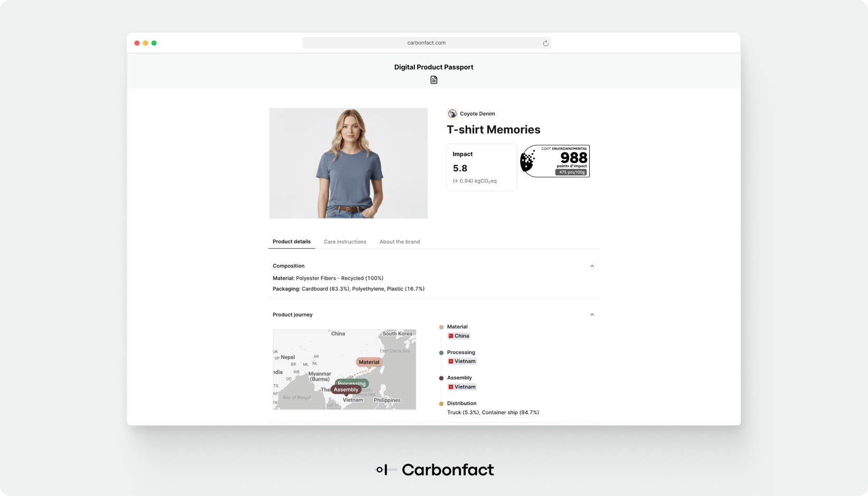The width and height of the screenshot is (868, 496).
Task: Click the carbonfact.com address bar
Action: tap(426, 43)
